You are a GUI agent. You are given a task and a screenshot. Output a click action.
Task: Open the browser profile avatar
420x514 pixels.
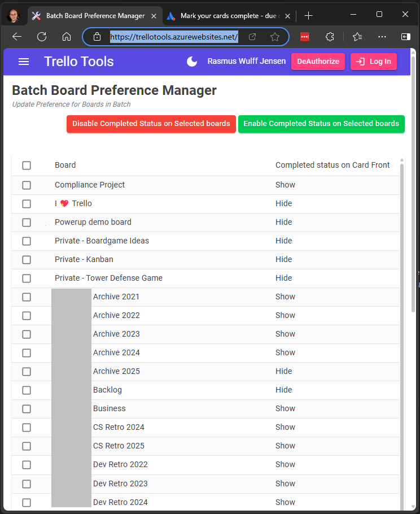(x=13, y=16)
